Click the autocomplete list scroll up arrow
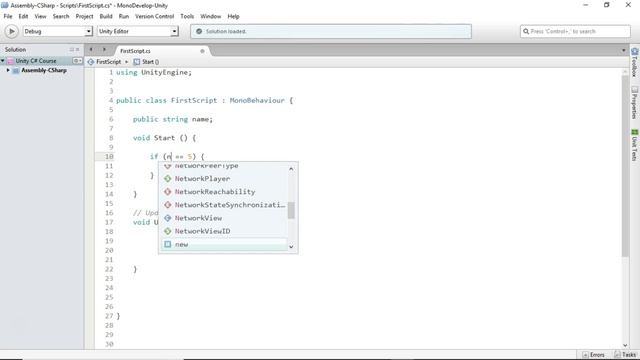The height and width of the screenshot is (360, 640). pos(291,168)
